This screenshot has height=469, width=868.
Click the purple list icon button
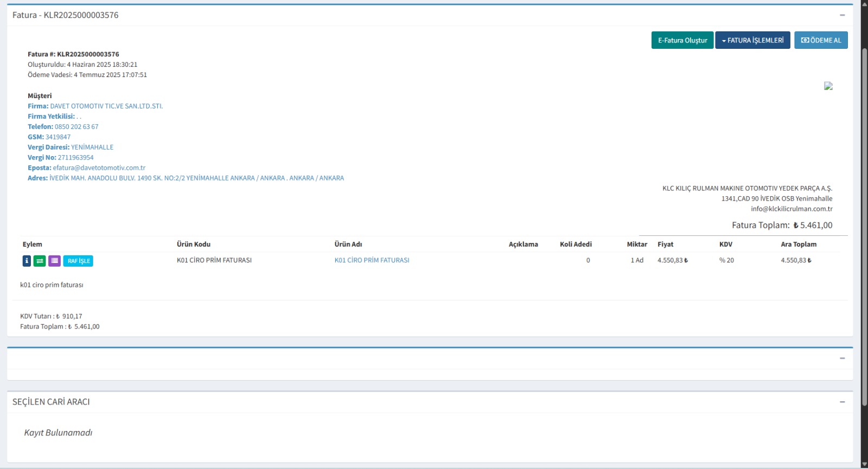54,261
